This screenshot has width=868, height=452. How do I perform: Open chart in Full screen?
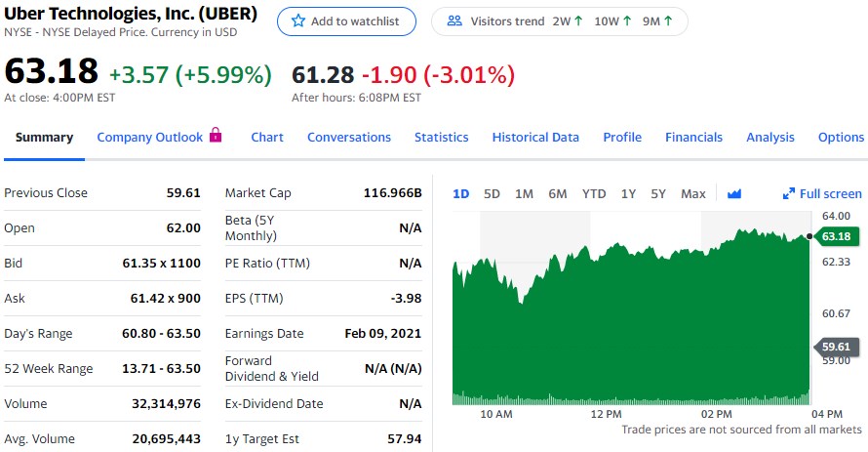[x=822, y=194]
